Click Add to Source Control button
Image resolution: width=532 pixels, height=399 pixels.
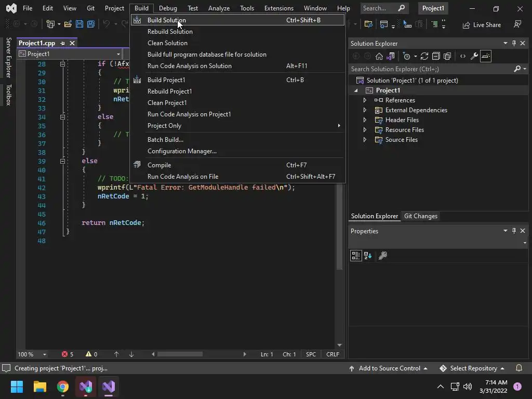pos(388,368)
